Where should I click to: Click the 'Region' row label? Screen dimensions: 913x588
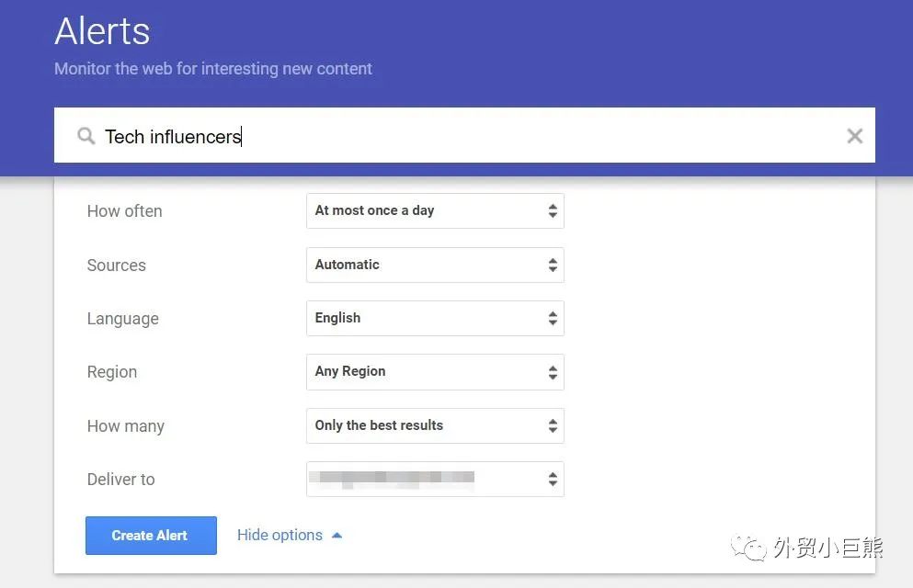[111, 372]
